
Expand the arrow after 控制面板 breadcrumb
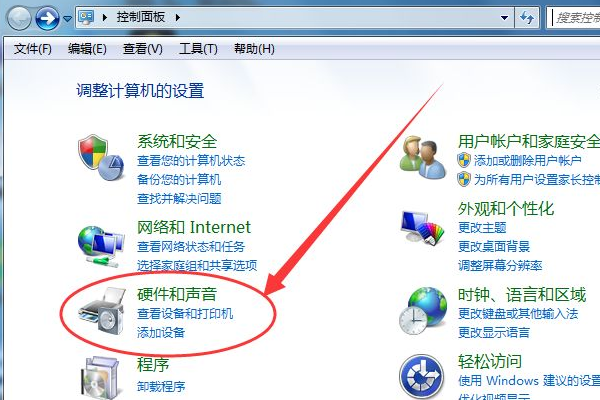[178, 17]
